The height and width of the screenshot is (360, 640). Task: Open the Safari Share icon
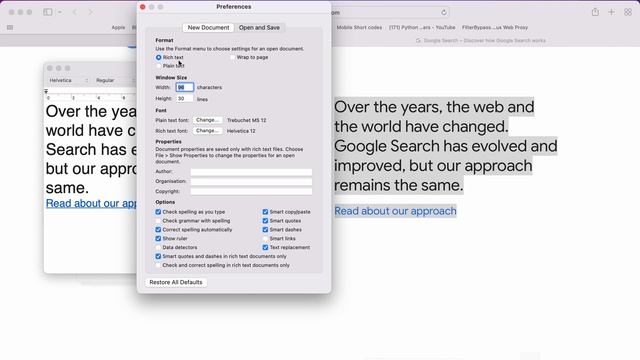tap(595, 12)
